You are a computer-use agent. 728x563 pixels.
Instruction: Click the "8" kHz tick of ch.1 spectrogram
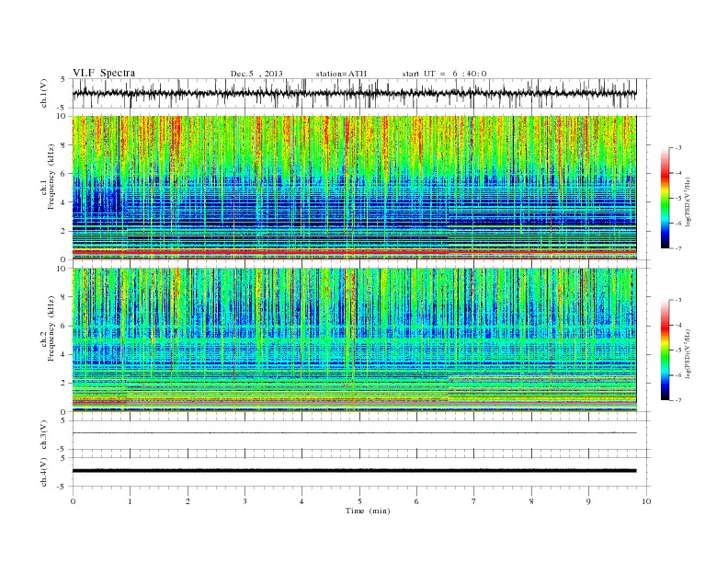(63, 145)
